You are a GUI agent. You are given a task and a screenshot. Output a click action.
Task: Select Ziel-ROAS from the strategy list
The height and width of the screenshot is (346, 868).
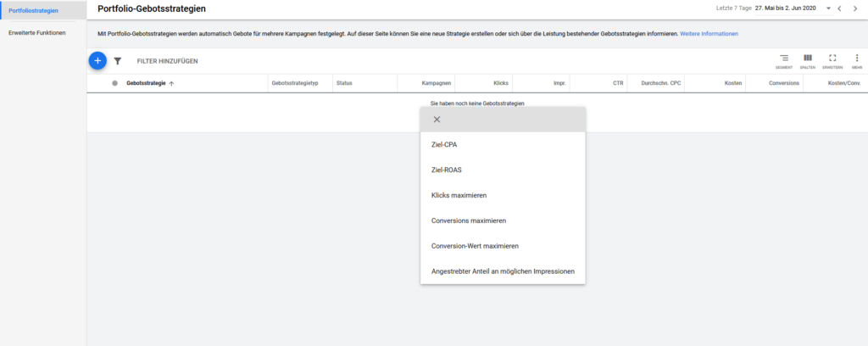(448, 170)
